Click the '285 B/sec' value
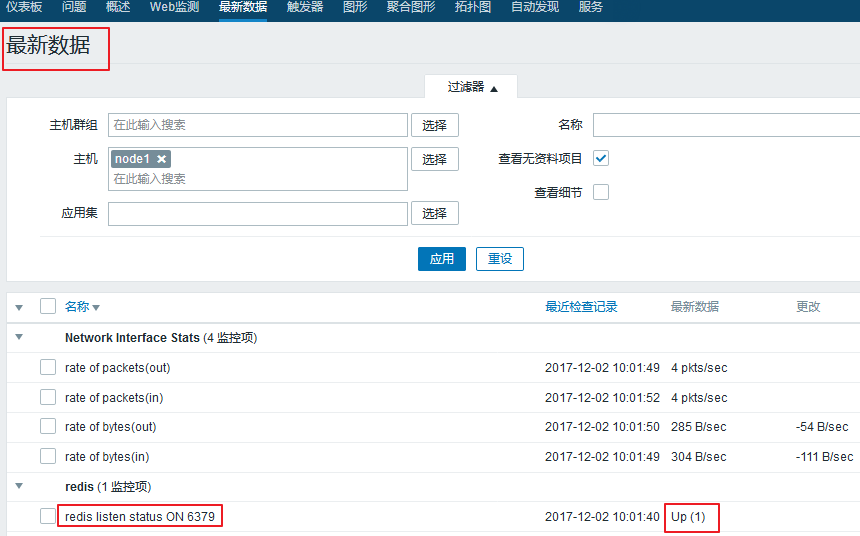The height and width of the screenshot is (536, 860). (698, 427)
